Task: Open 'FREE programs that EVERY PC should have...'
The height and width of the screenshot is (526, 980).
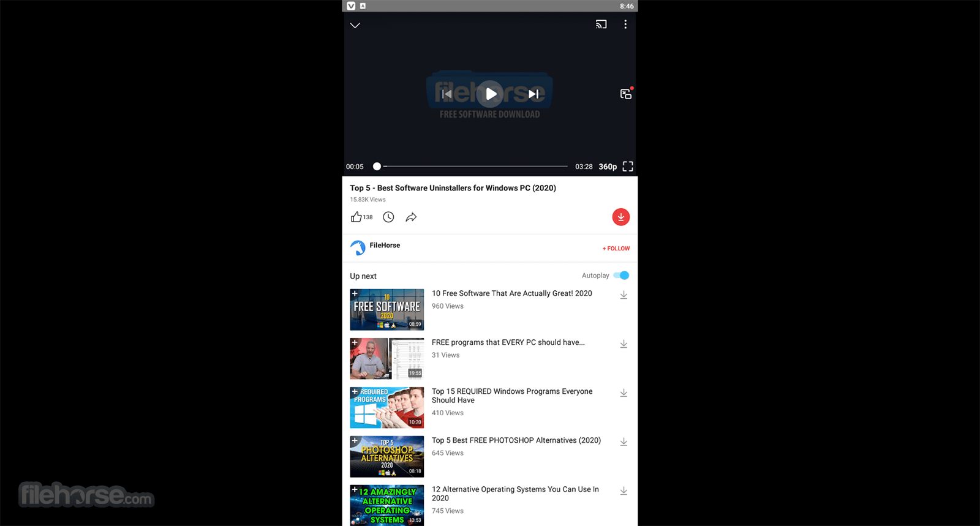Action: click(508, 342)
